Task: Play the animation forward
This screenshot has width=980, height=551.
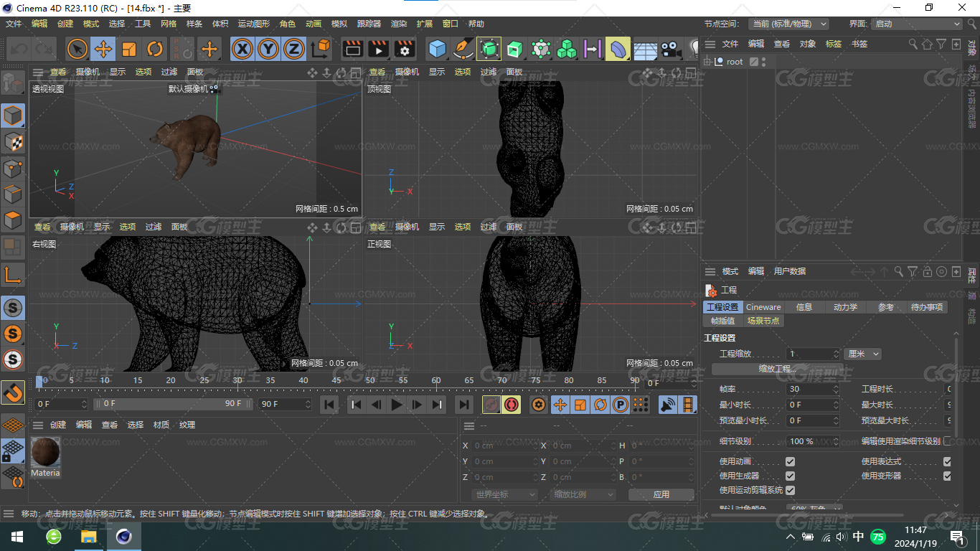Action: pos(396,405)
